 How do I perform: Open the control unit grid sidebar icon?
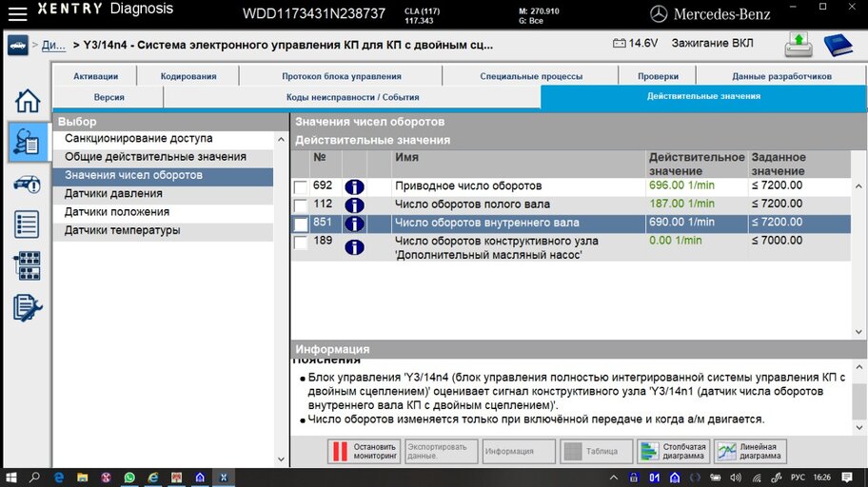point(27,265)
